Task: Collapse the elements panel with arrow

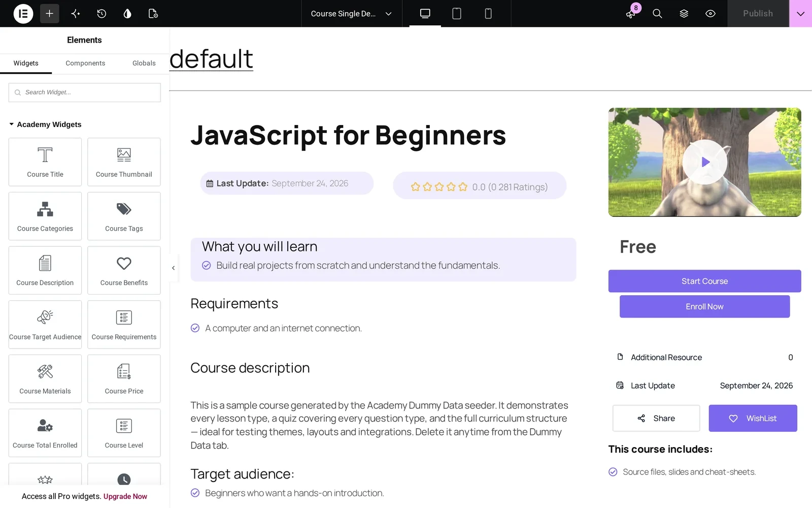Action: 173,268
